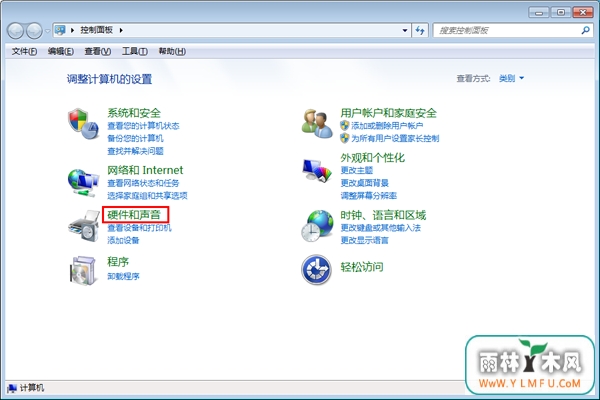This screenshot has height=400, width=600.
Task: Open 查看设备和打印机 link
Action: click(x=139, y=228)
